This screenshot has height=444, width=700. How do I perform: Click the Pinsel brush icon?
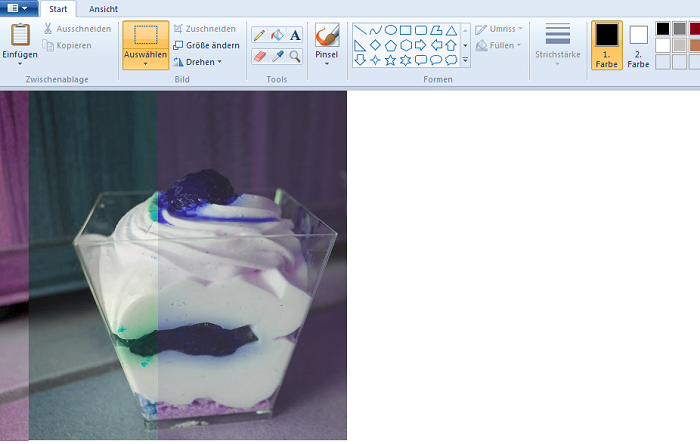(x=327, y=35)
